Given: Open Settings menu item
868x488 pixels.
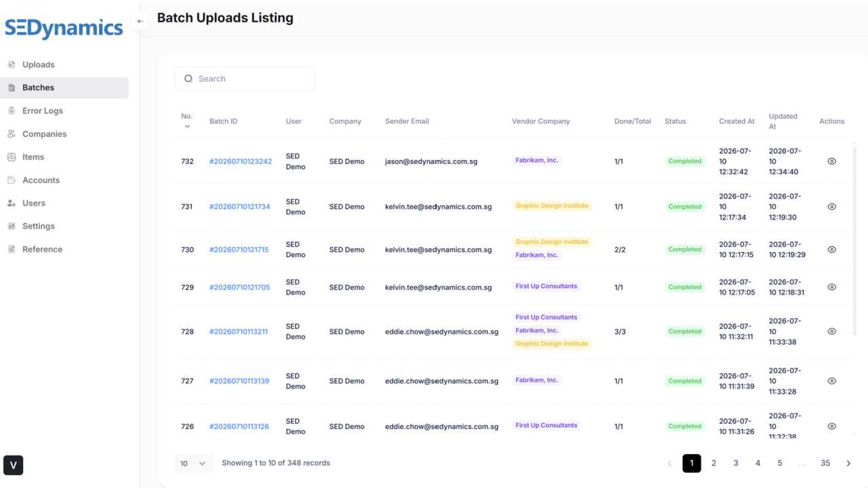Looking at the screenshot, I should pyautogui.click(x=64, y=226).
